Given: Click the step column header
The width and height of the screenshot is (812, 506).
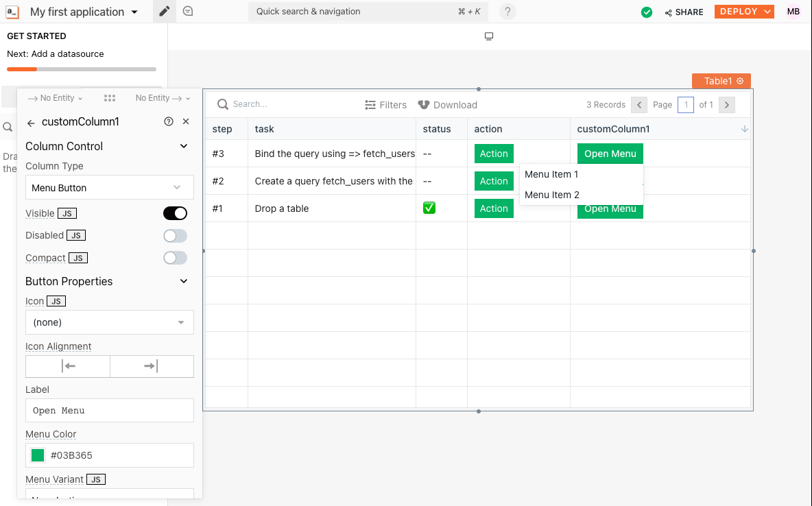Looking at the screenshot, I should coord(227,129).
